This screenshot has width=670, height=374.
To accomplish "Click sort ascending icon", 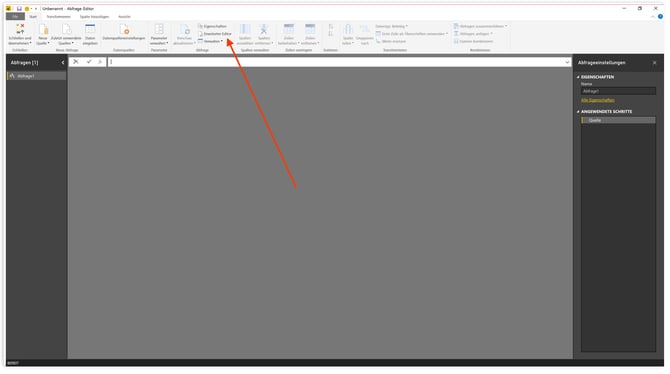I will (x=331, y=27).
